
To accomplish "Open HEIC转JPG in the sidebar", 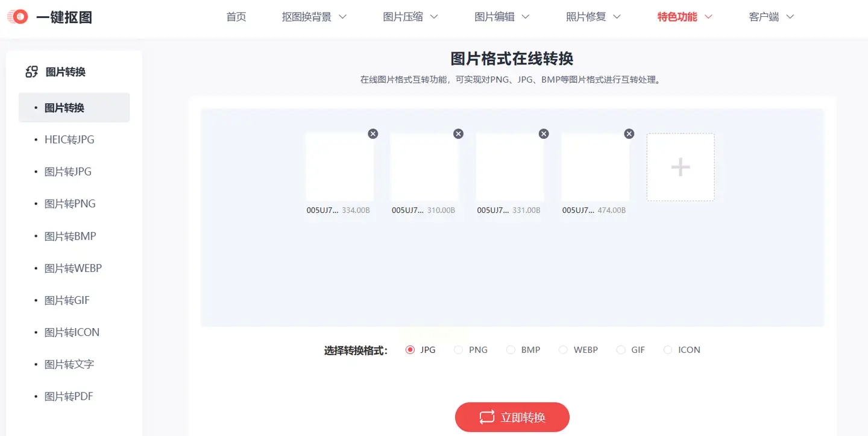I will pos(69,140).
